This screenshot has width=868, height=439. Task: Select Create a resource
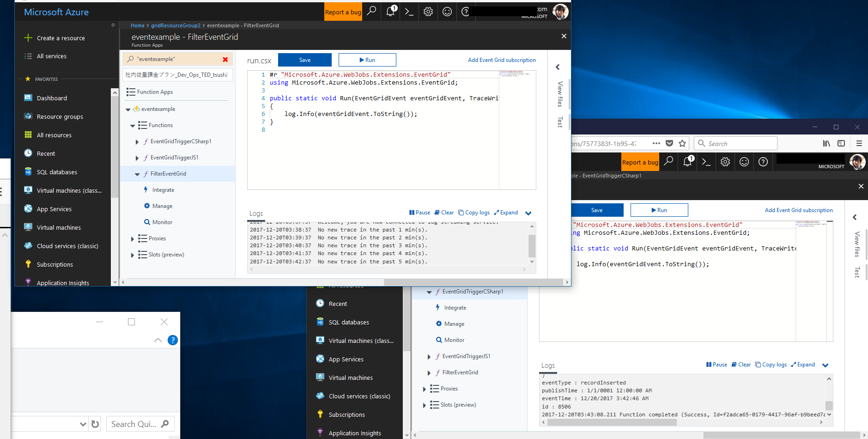coord(61,38)
